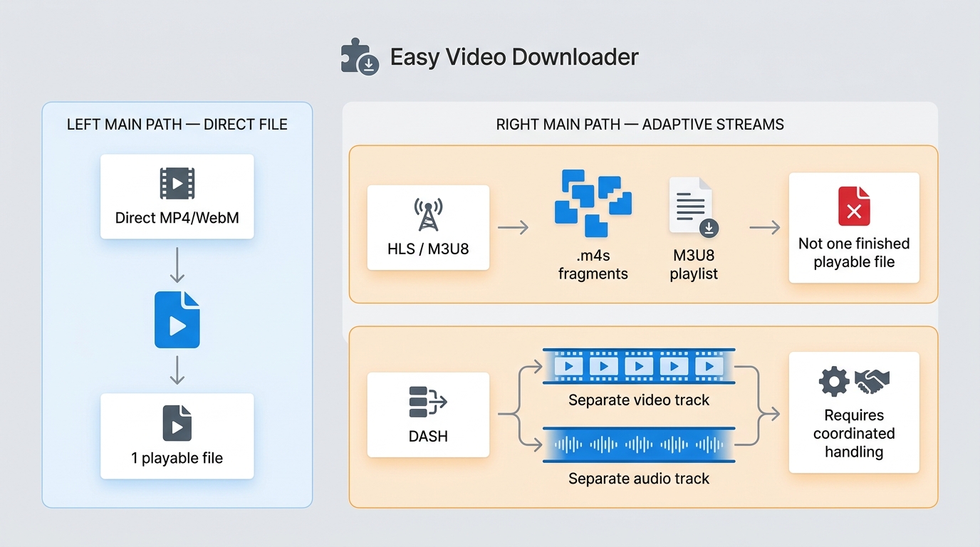Click the handshake icon beside the gear

click(872, 382)
